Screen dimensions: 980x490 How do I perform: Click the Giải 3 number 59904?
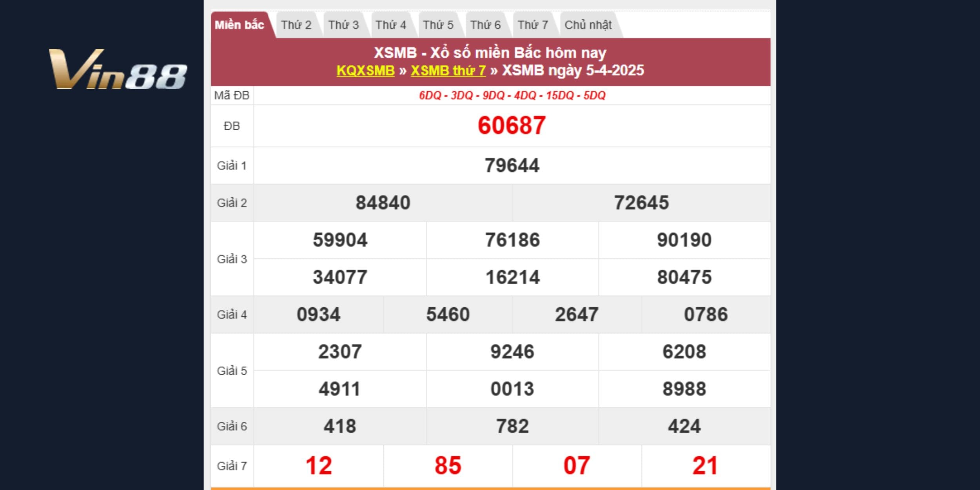pos(340,240)
